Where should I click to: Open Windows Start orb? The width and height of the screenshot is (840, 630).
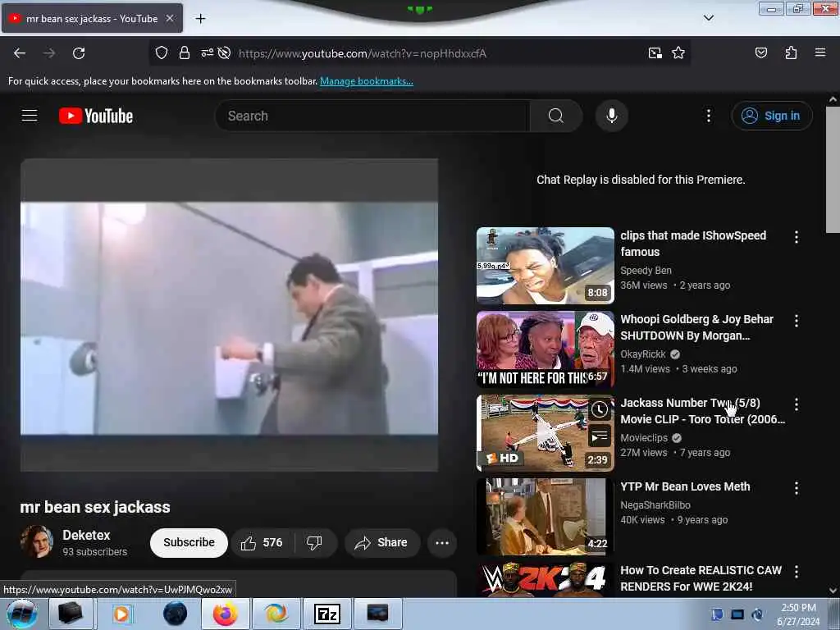pos(22,614)
